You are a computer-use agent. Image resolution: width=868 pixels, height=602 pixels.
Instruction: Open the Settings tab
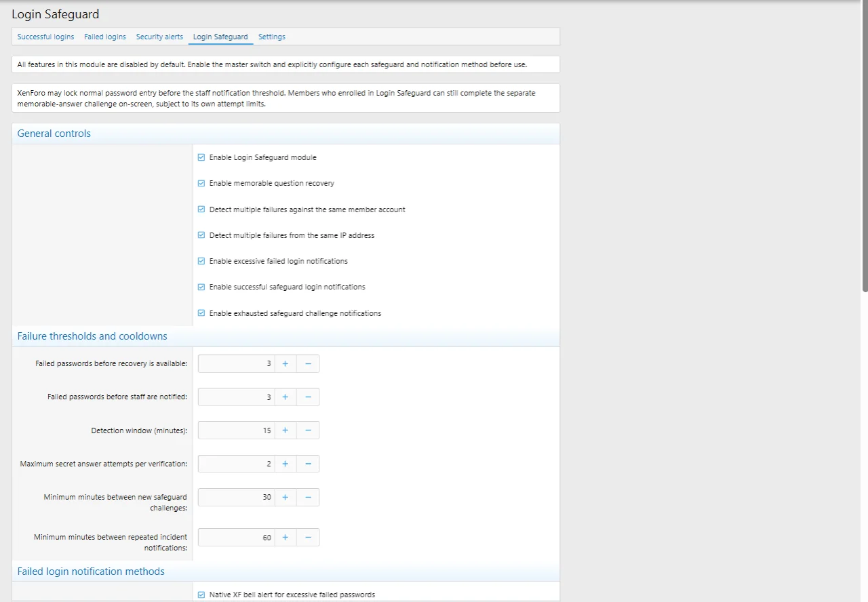click(272, 37)
